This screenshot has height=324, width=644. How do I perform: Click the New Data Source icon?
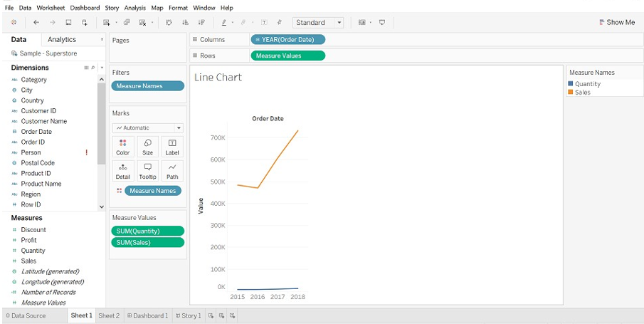(84, 22)
